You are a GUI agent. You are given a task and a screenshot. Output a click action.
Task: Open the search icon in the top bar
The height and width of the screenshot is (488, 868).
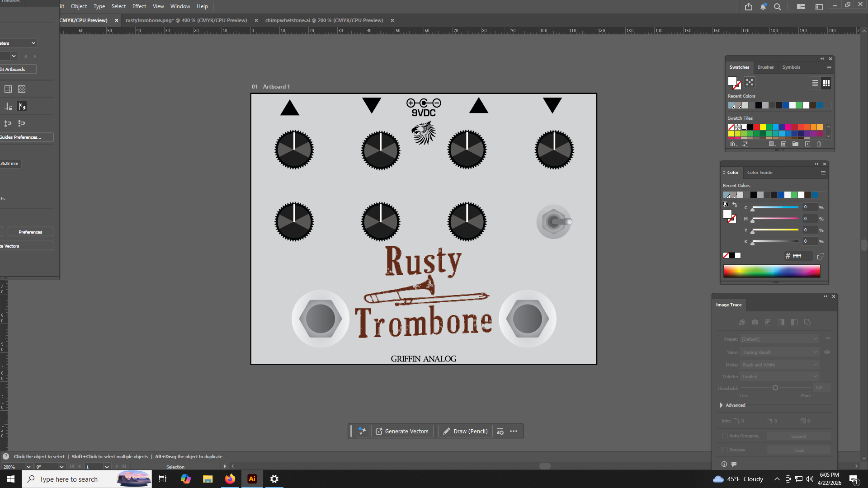coord(778,7)
